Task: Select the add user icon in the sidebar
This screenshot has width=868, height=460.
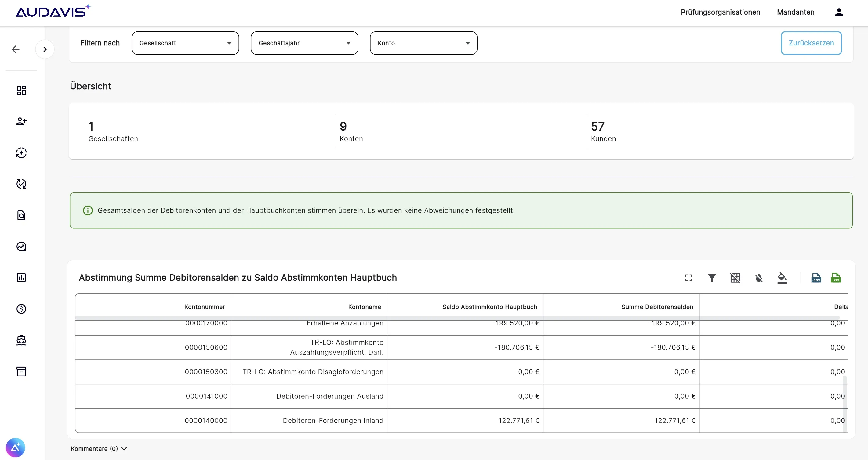Action: 21,121
